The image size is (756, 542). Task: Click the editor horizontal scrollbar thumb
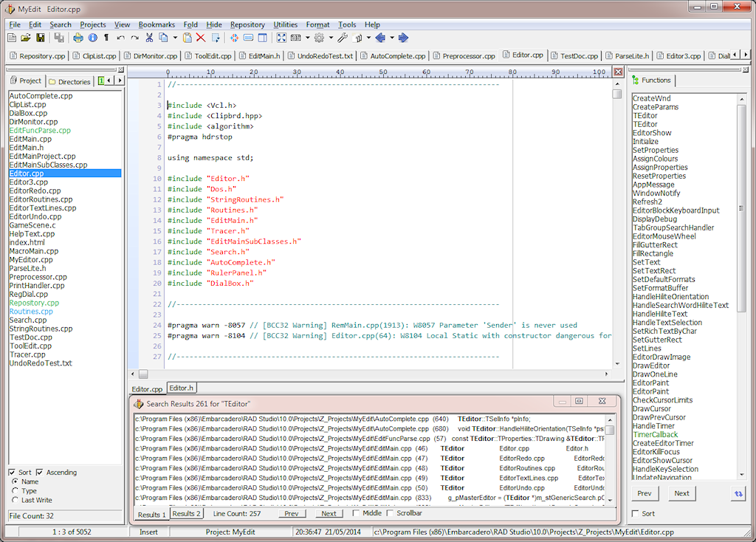coord(143,374)
